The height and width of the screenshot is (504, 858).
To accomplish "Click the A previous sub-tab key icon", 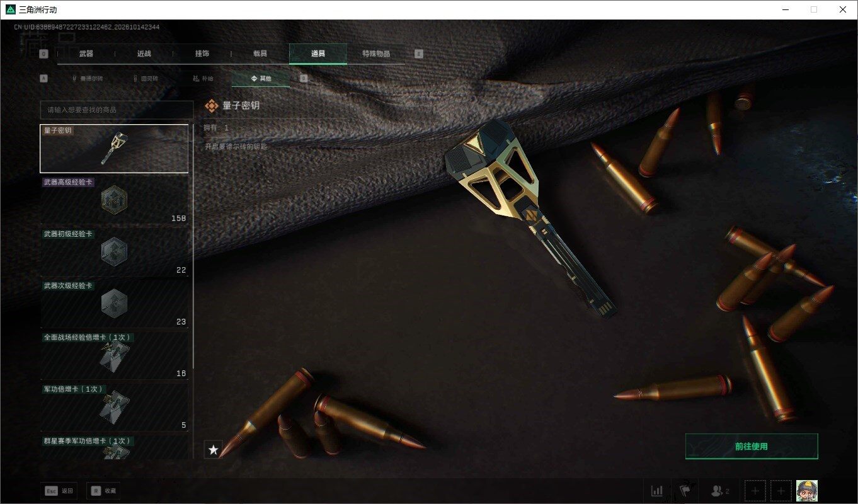I will pyautogui.click(x=43, y=79).
